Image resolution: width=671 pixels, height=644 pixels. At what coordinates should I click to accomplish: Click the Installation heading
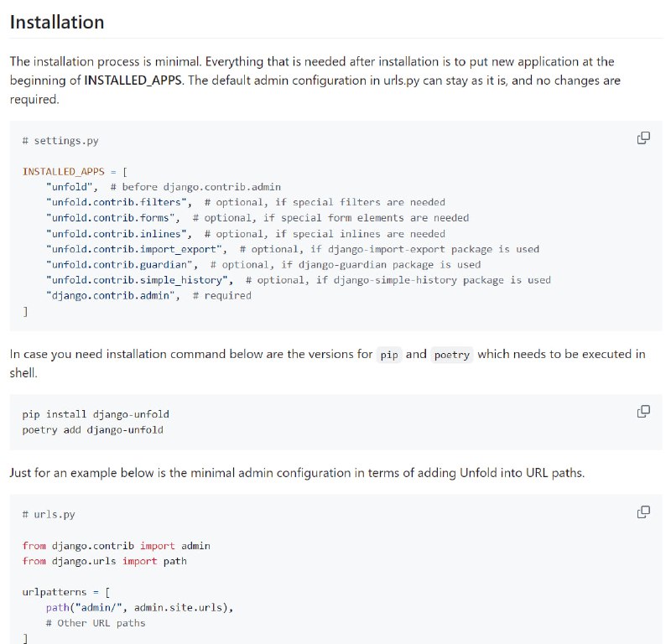click(x=57, y=23)
